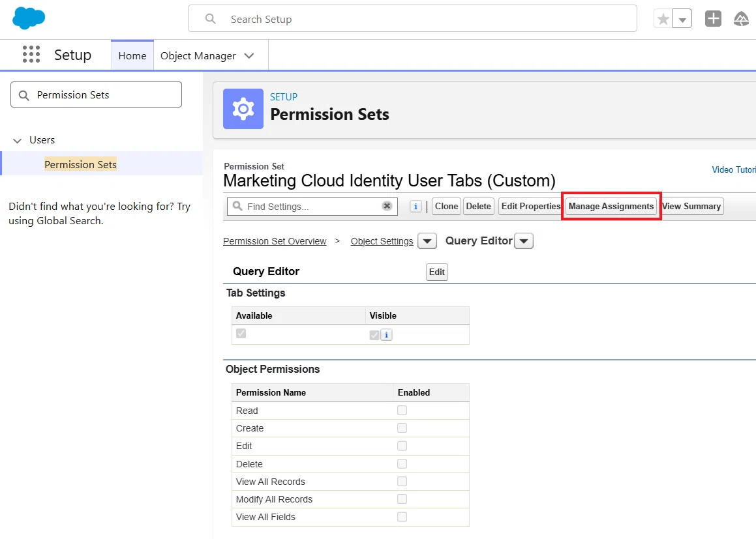Click the Enabled column header
The height and width of the screenshot is (539, 756).
click(414, 392)
